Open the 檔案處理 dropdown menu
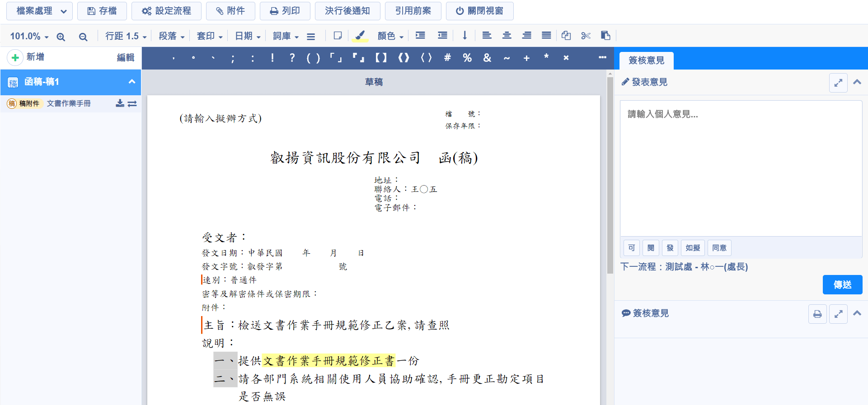 point(40,11)
